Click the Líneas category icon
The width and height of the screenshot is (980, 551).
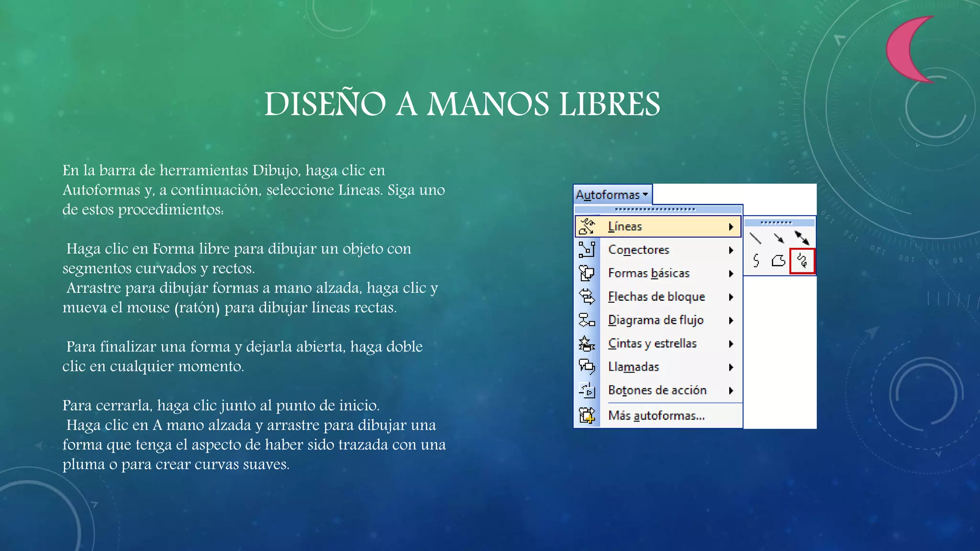(x=587, y=227)
